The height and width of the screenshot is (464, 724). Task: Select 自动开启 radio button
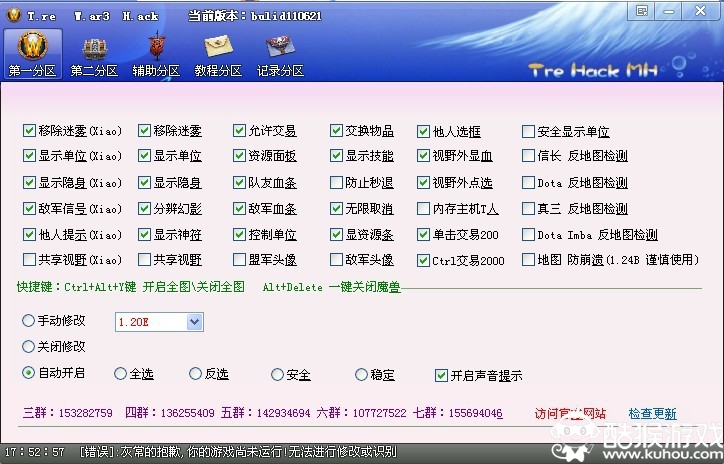pyautogui.click(x=28, y=373)
